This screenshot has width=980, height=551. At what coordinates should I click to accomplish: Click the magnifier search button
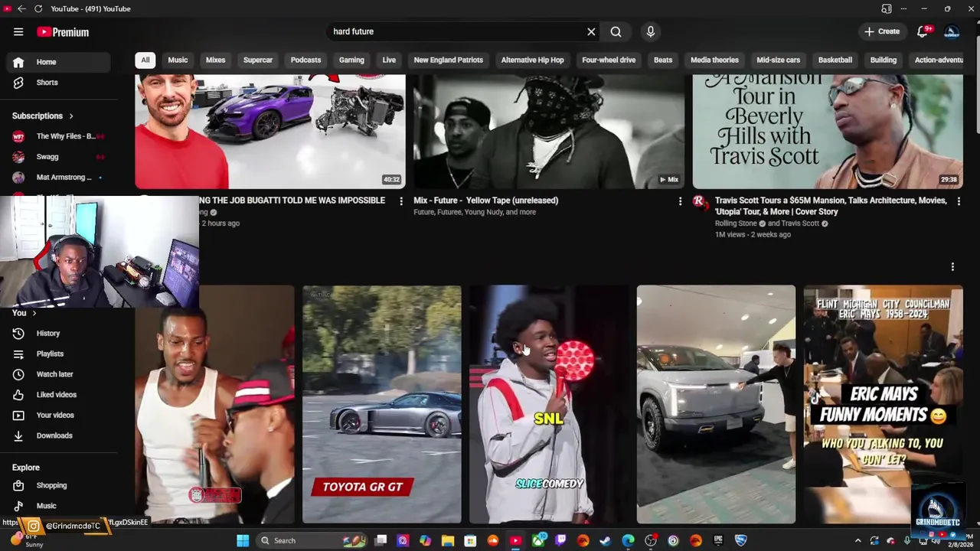616,31
